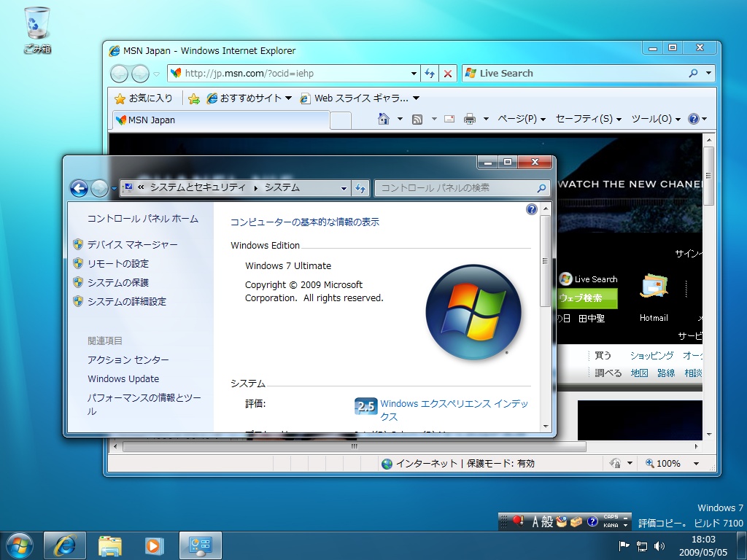Open Windows Explorer folder icon in taskbar
The image size is (747, 560).
(110, 545)
